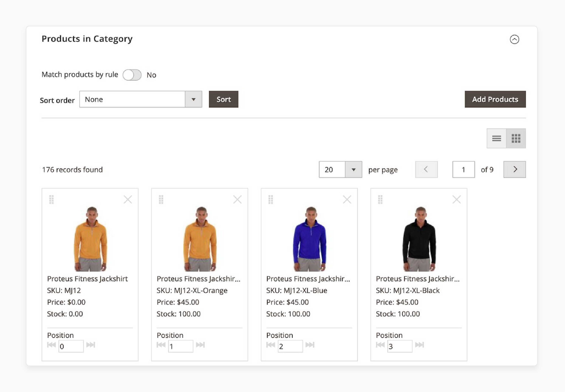Click the Price: $0.00 text

[66, 302]
